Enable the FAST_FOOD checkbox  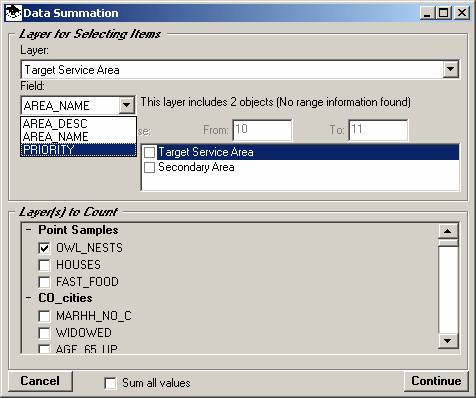coord(44,282)
